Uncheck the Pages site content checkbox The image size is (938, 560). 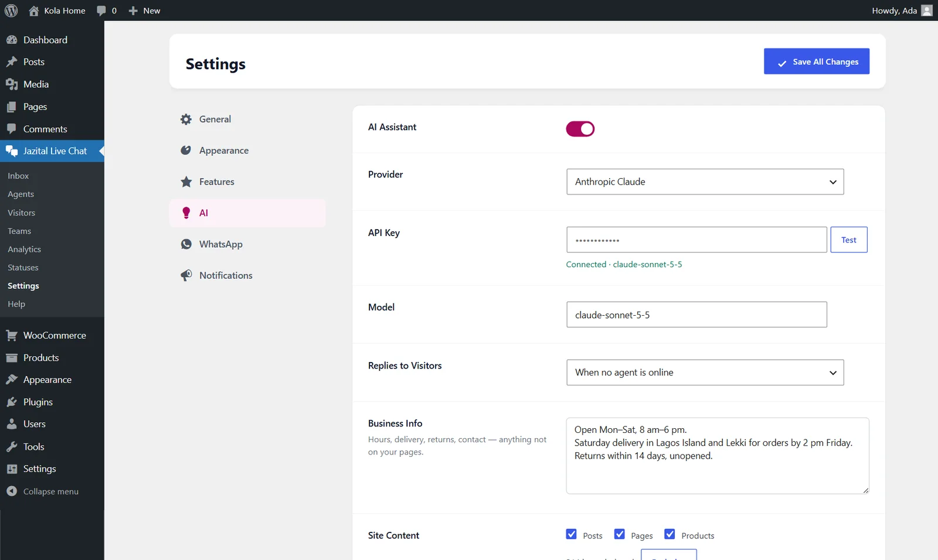pyautogui.click(x=619, y=534)
